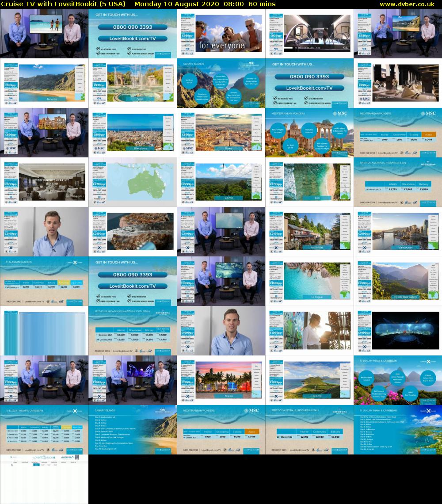
Task: Open Mediterranean Wonders Roman ruins bubbles frame
Action: pyautogui.click(x=309, y=133)
